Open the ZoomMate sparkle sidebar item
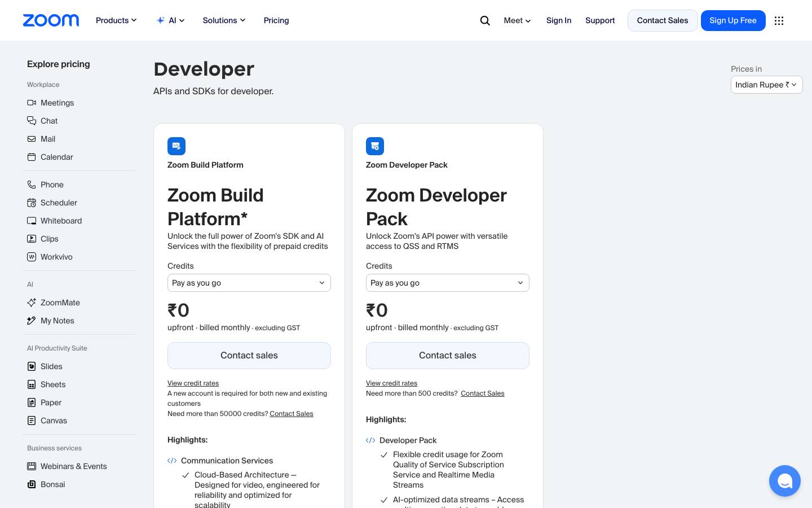This screenshot has height=508, width=812. (54, 303)
